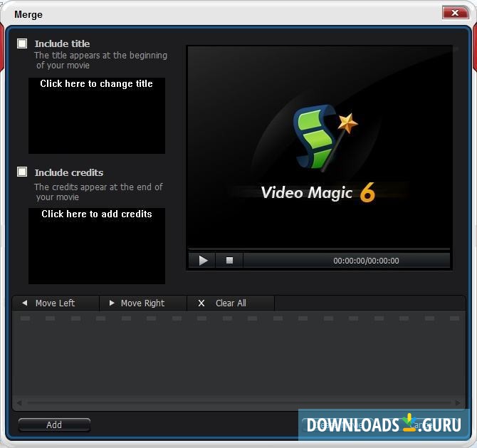This screenshot has height=448, width=477.
Task: Click the clip list horizontal scrollbar track
Action: coord(238,403)
